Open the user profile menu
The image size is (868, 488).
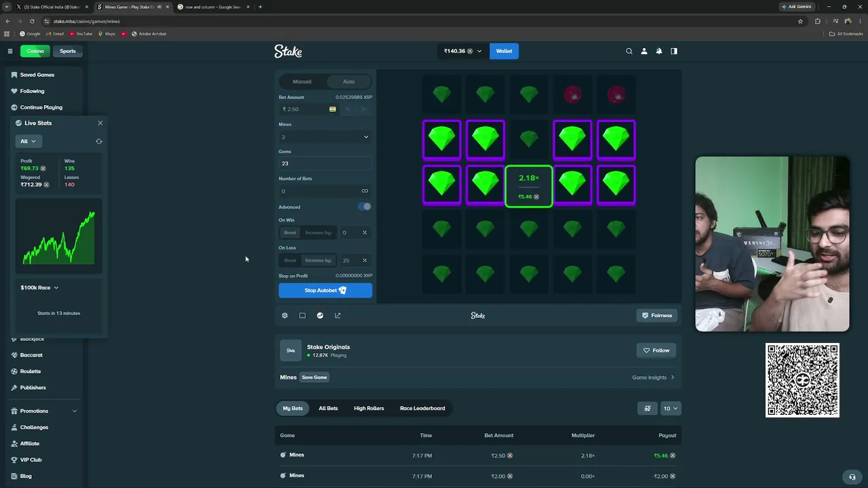(644, 51)
